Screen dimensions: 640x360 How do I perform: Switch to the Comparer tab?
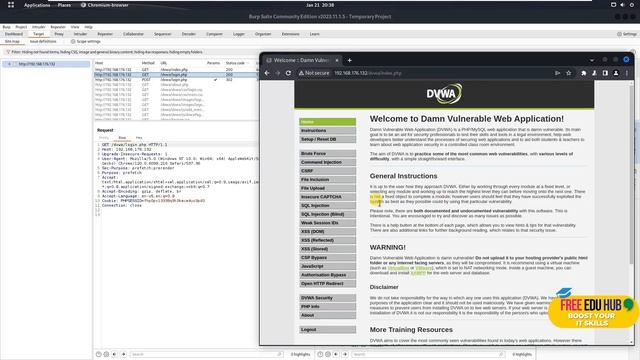coord(214,34)
